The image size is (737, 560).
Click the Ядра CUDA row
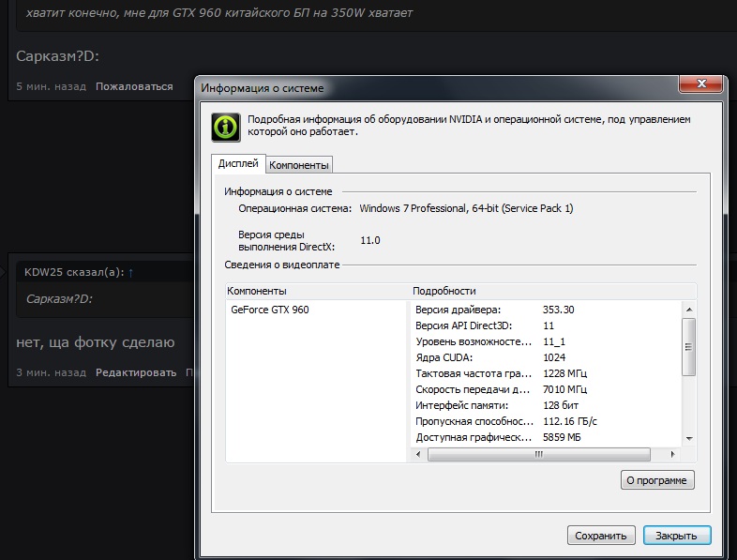click(x=546, y=357)
